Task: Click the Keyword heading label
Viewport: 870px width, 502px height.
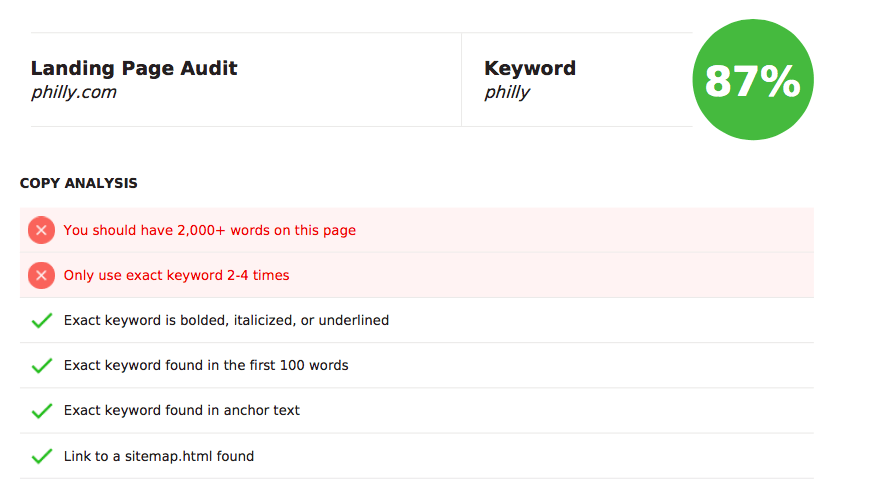Action: coord(530,68)
